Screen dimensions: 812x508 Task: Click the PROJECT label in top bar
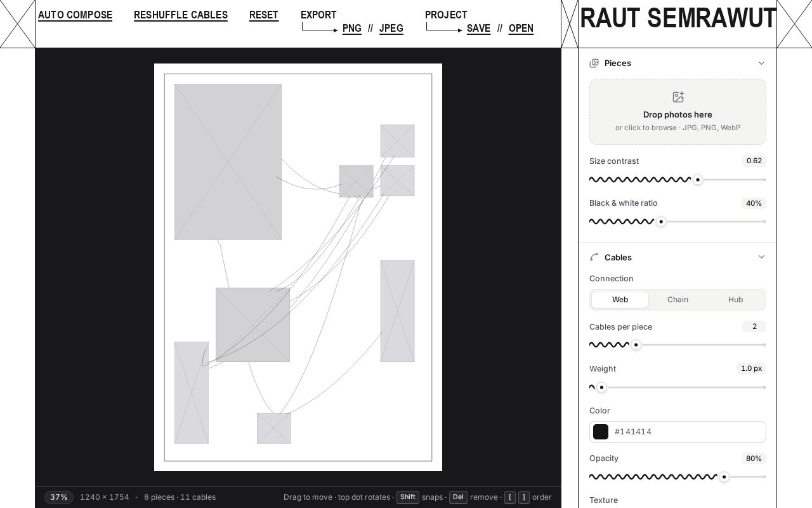click(x=446, y=15)
